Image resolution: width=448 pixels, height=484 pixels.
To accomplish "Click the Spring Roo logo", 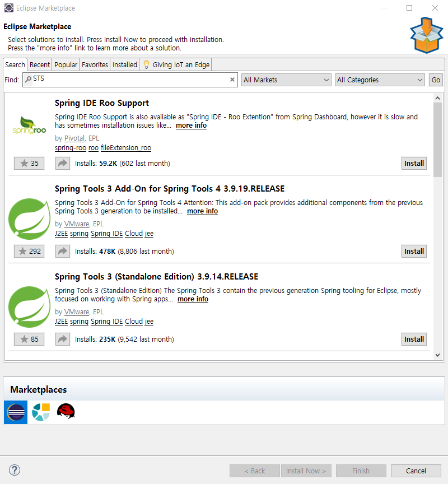I will 29,125.
